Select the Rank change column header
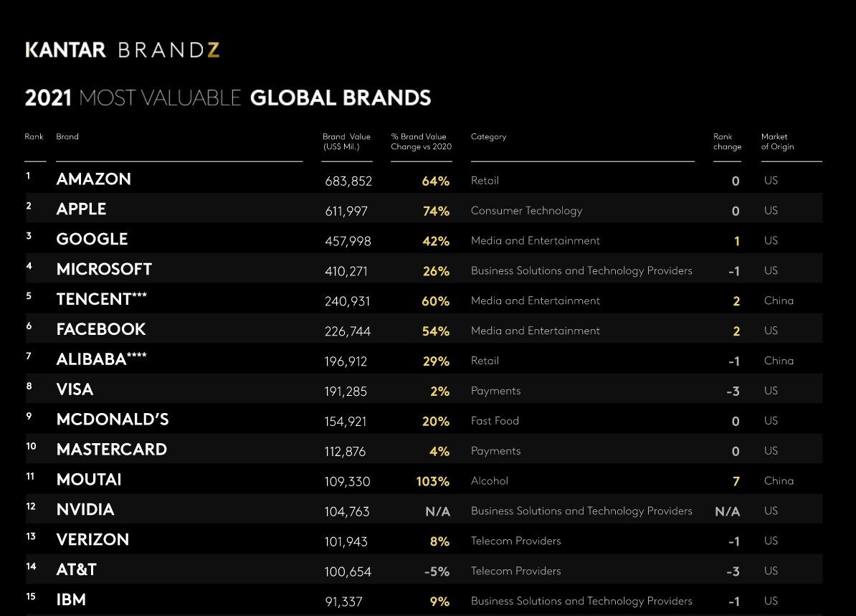 (726, 141)
